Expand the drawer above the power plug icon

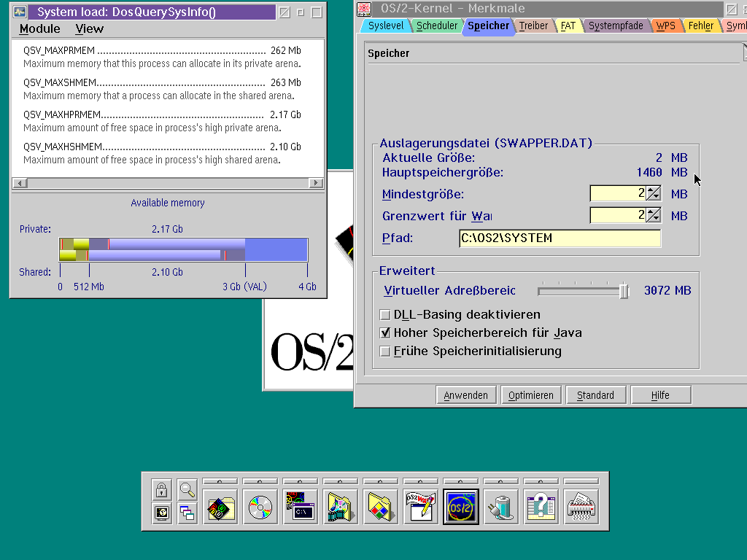tap(500, 481)
